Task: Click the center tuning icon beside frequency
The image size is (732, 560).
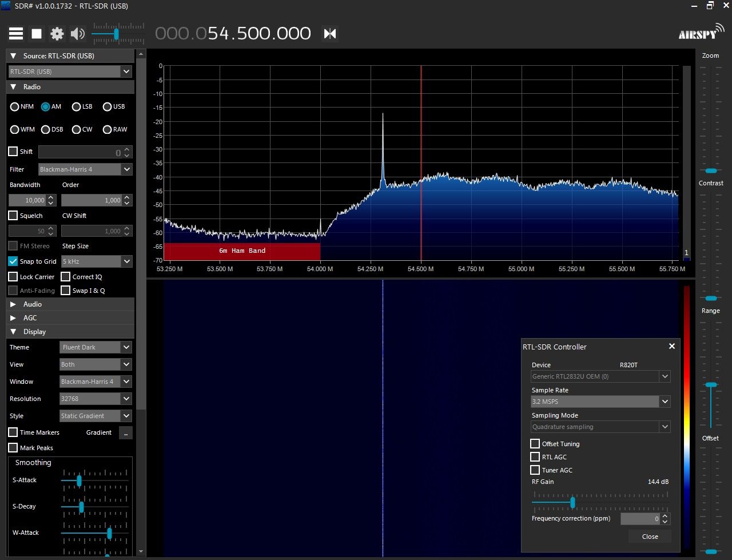Action: click(330, 34)
